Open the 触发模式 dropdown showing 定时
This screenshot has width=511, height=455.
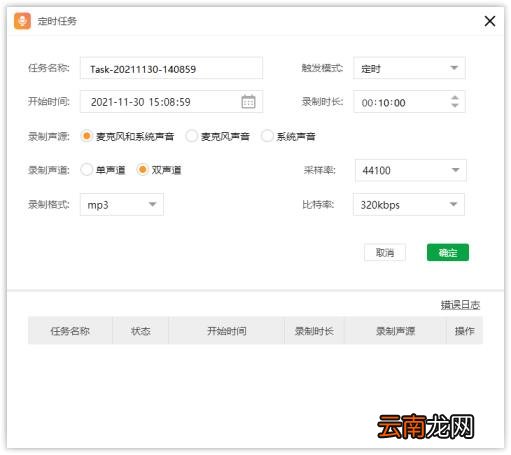409,68
